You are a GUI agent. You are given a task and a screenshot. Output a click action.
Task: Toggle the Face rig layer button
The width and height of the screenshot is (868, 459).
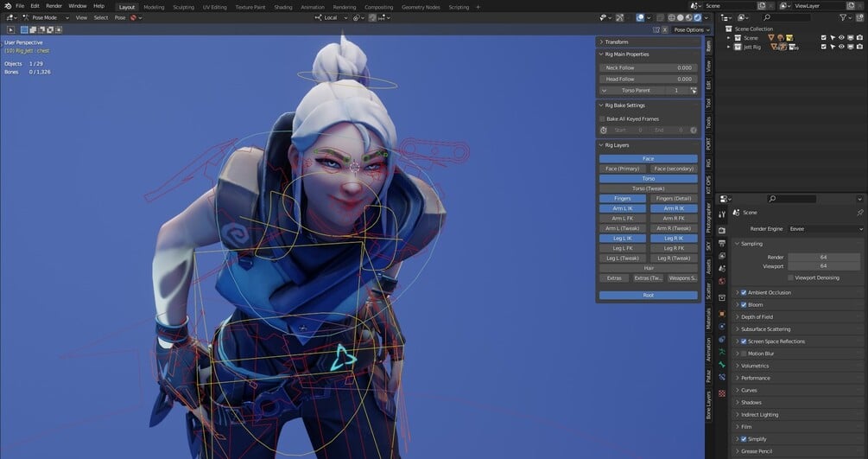point(649,158)
